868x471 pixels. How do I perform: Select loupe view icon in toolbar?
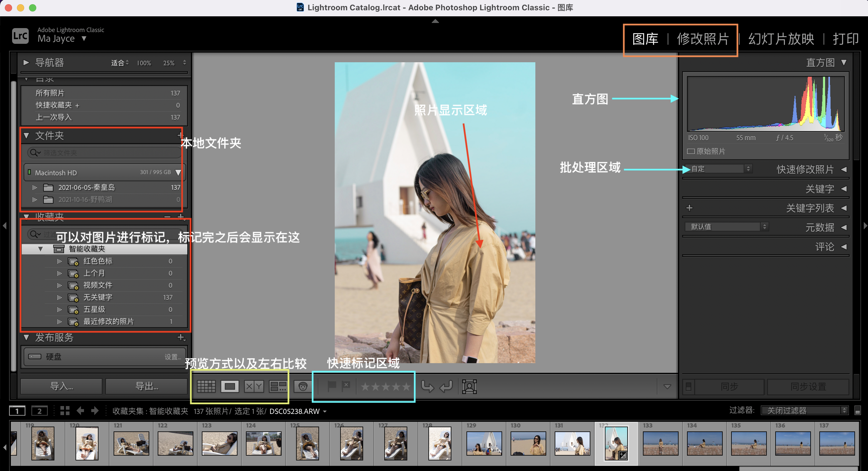click(x=230, y=386)
